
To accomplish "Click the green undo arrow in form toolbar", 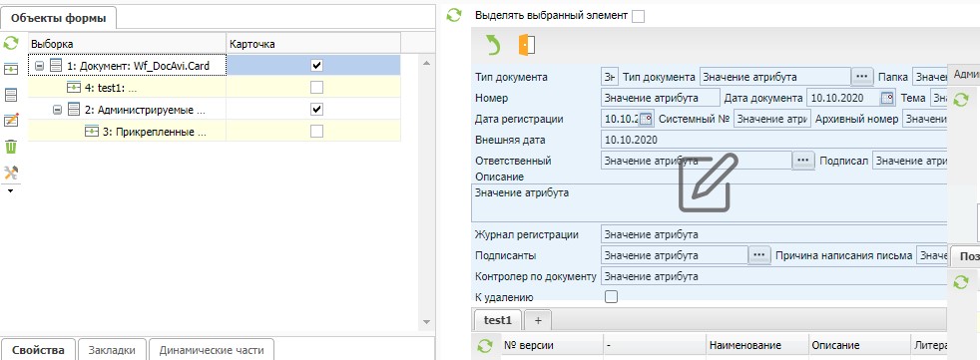I will point(493,46).
